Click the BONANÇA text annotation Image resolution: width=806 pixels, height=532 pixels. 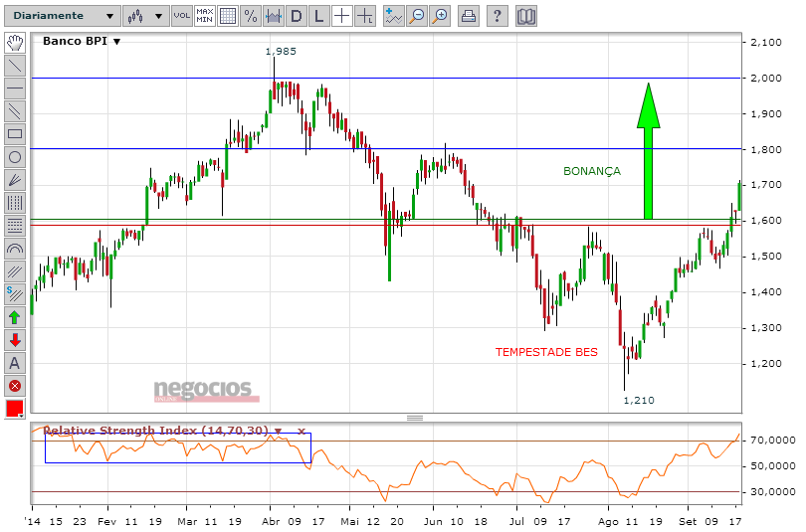point(592,171)
